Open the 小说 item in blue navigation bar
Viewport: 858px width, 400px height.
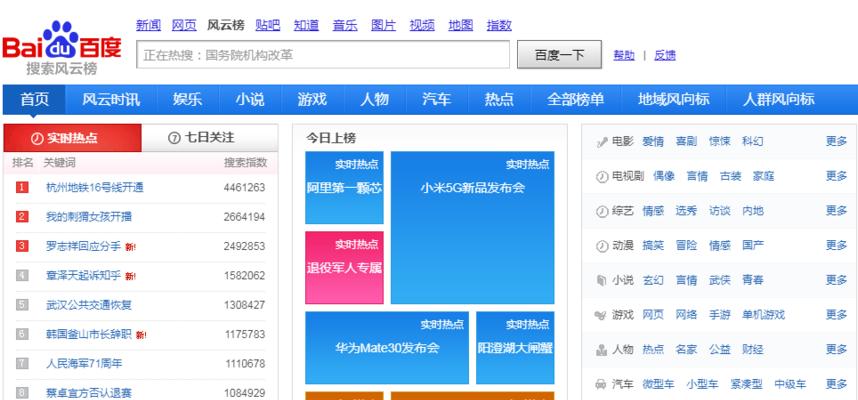(250, 99)
